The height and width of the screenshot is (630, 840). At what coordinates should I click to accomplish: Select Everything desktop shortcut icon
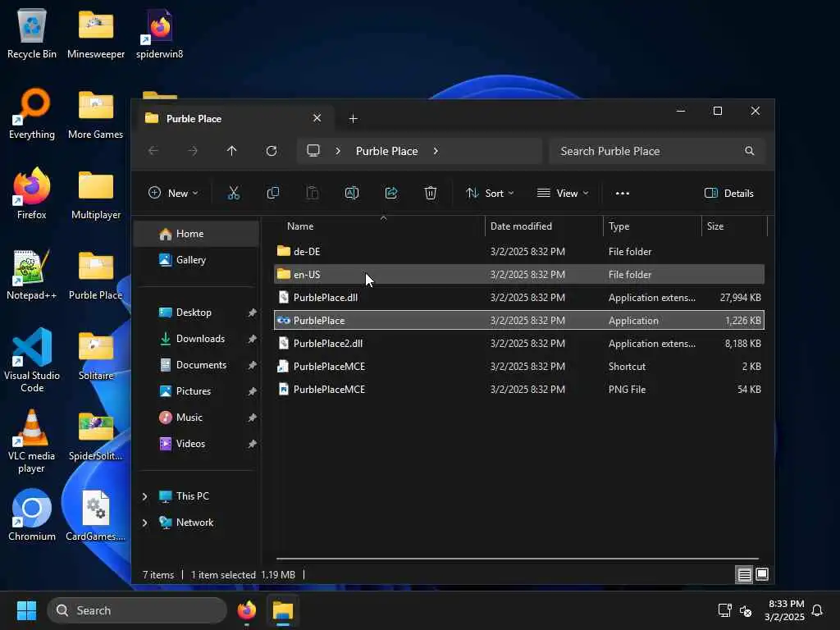tap(32, 113)
